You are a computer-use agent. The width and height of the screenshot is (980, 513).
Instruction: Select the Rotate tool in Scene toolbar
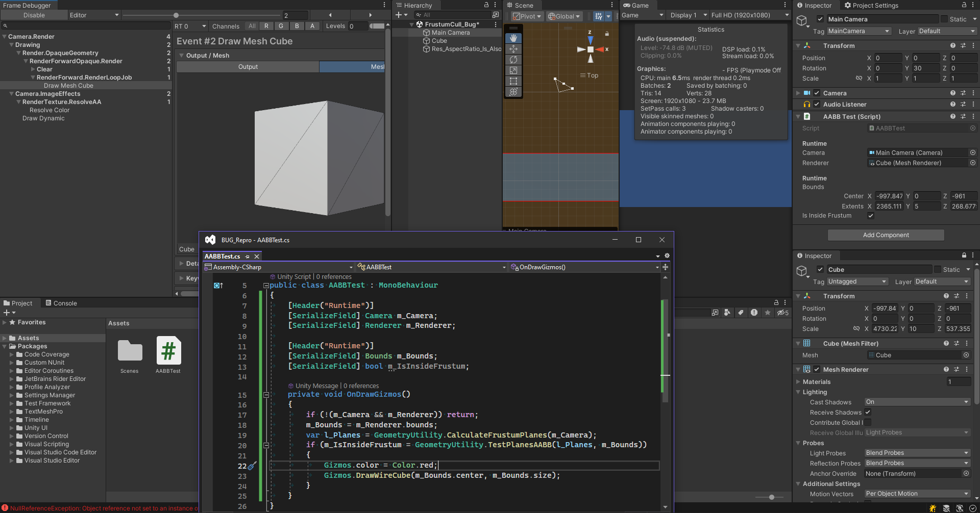click(513, 59)
